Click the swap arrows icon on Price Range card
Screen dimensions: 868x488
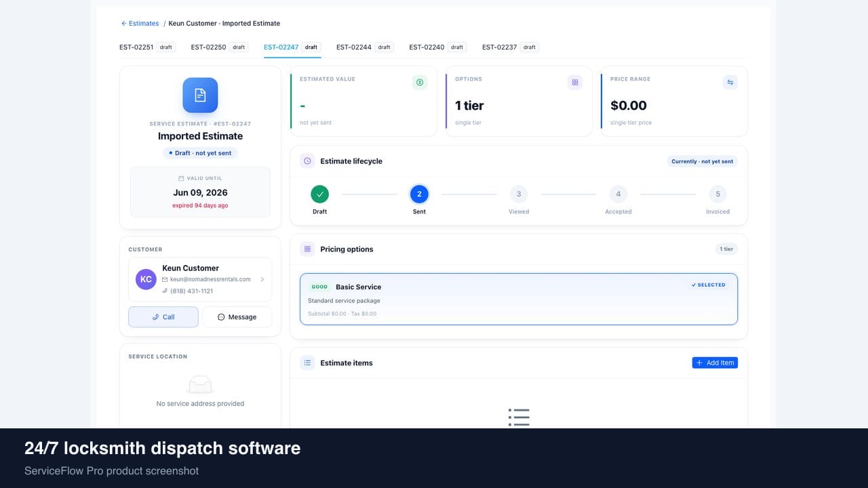coord(730,83)
